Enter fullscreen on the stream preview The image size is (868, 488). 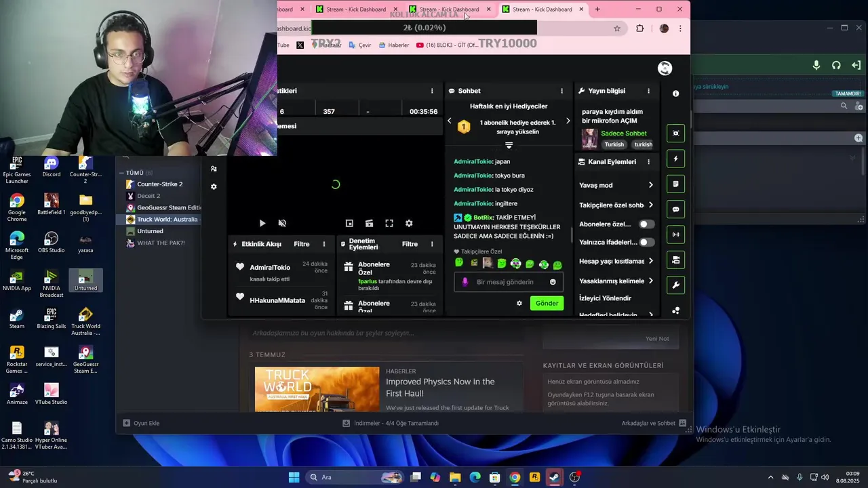click(x=389, y=223)
